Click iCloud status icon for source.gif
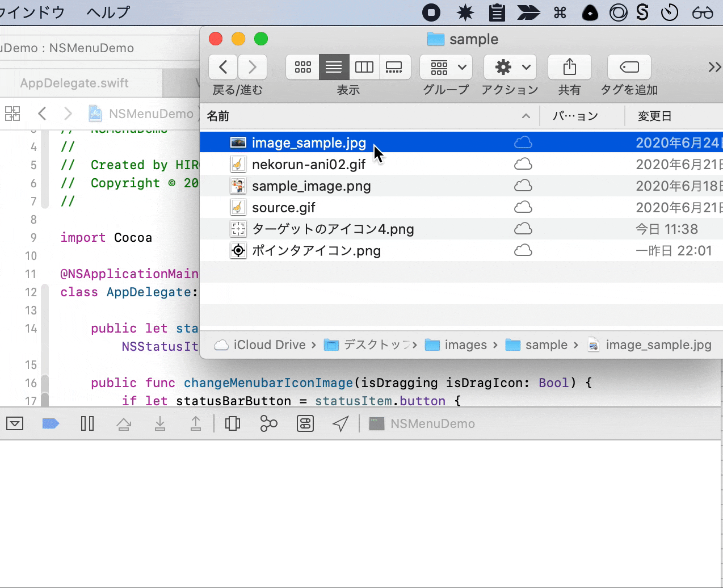 [x=523, y=207]
